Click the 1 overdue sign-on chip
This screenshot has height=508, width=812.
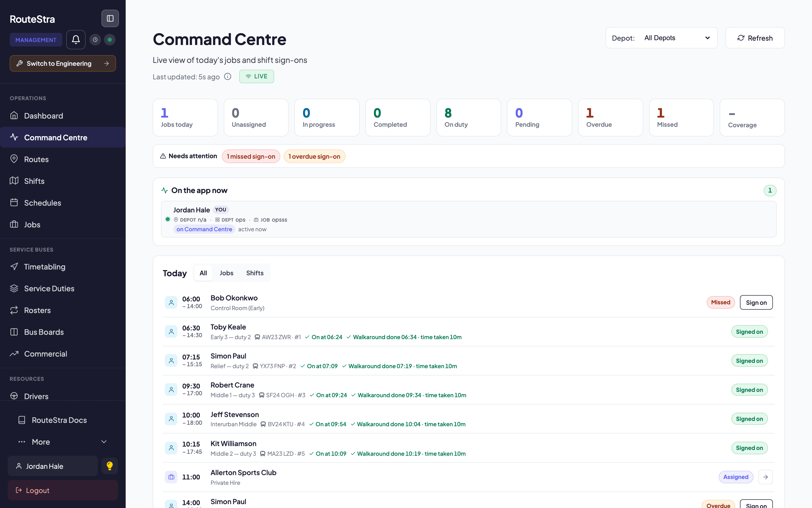coord(314,156)
